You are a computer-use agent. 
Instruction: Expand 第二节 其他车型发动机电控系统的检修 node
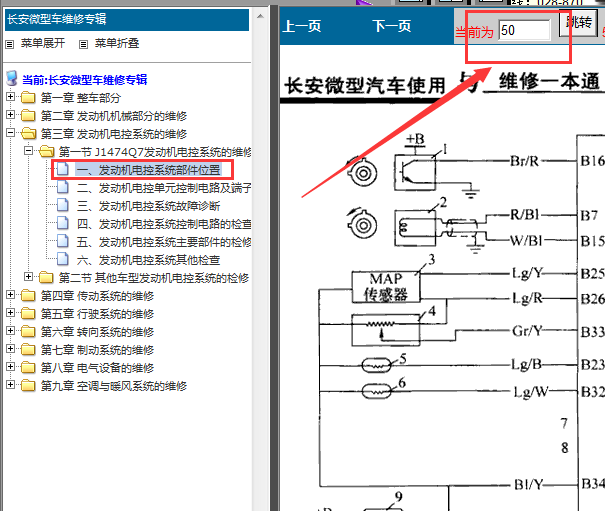[28, 276]
